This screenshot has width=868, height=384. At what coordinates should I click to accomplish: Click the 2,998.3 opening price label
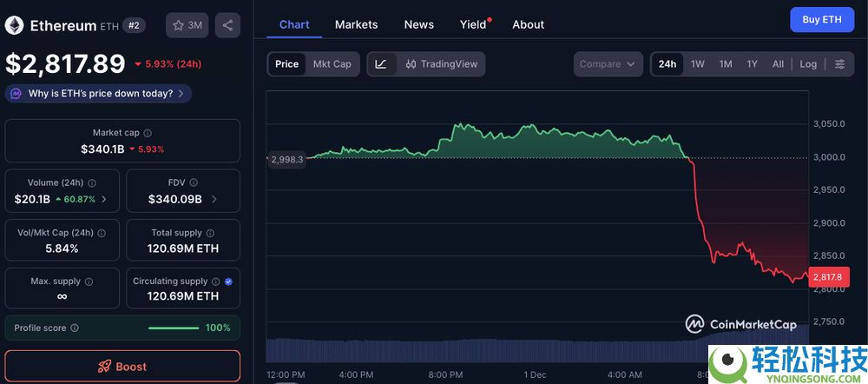pyautogui.click(x=287, y=160)
